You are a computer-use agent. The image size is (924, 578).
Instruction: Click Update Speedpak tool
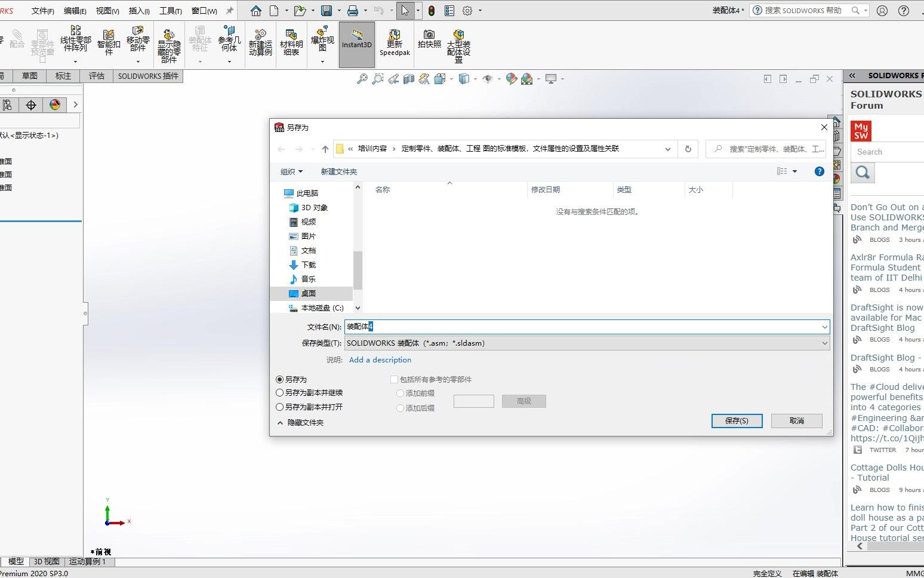(395, 43)
